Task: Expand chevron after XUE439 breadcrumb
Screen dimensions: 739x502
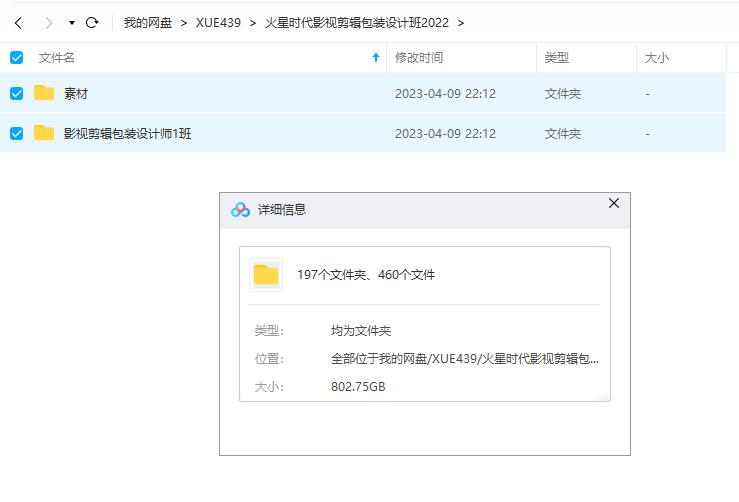Action: point(253,23)
